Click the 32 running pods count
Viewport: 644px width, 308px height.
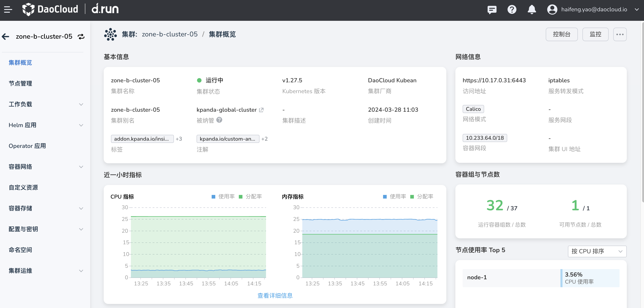click(495, 205)
